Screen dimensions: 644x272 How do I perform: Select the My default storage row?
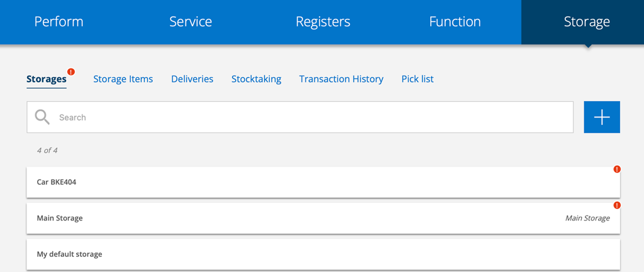[x=314, y=254]
